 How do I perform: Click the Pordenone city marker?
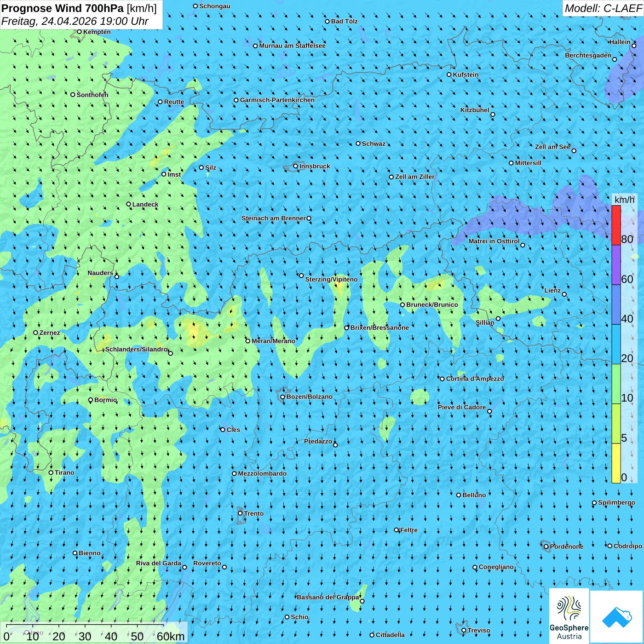[546, 546]
